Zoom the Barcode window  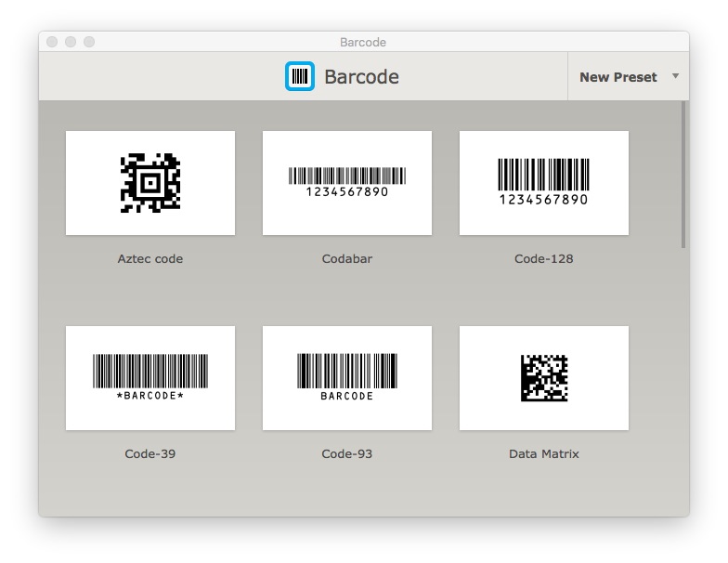coord(89,42)
